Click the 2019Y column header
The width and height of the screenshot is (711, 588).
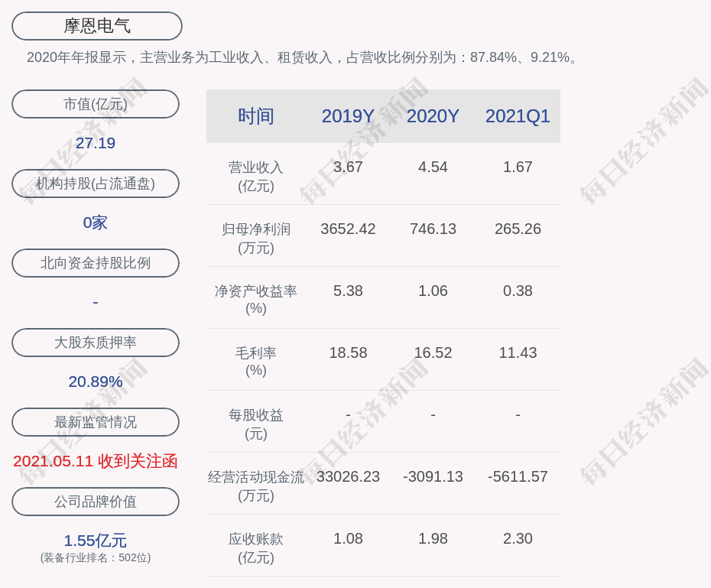[348, 116]
